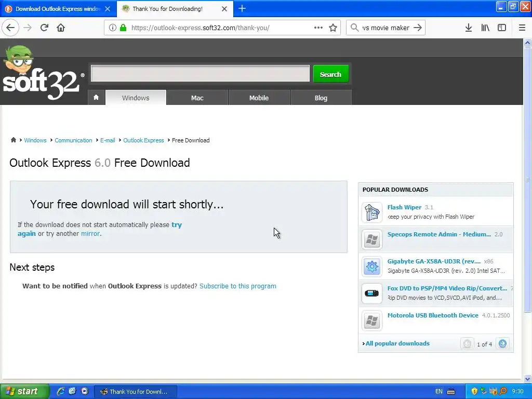Open 'Specops Remote Admin - Medium...' link
Screen dimensions: 532x399
(439, 234)
